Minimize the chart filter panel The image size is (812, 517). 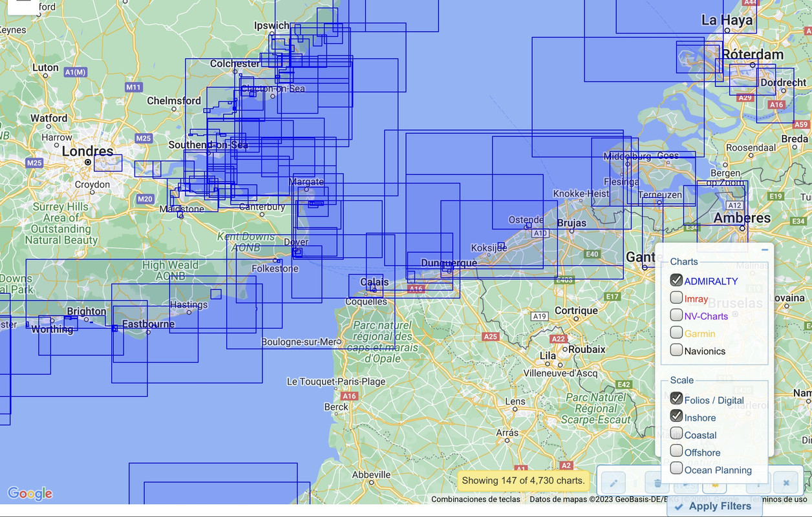(x=764, y=249)
